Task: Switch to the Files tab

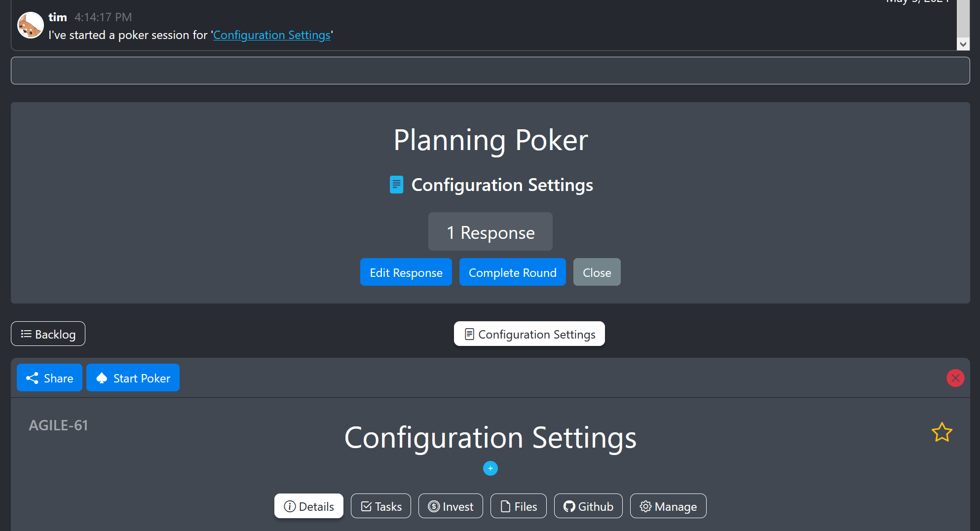Action: 518,506
